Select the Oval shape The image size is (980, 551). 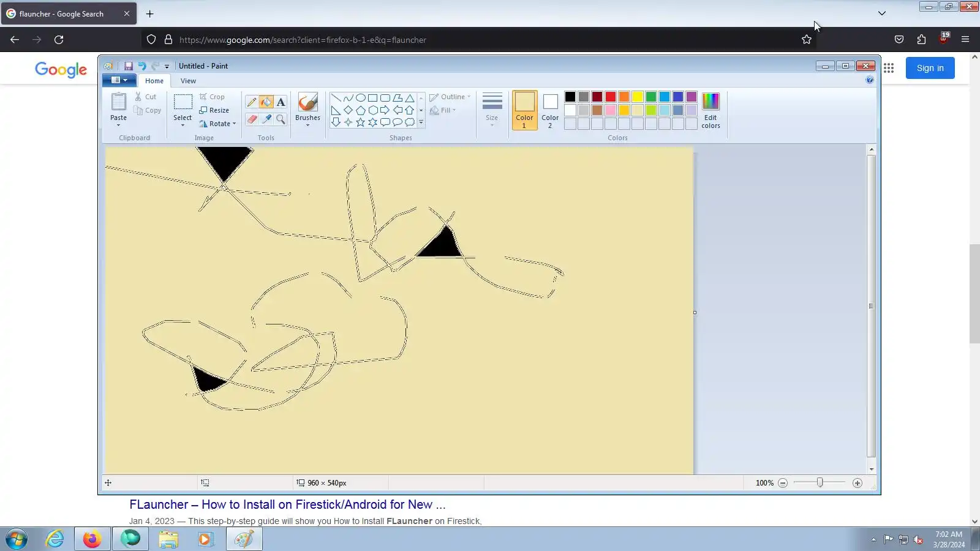coord(360,98)
